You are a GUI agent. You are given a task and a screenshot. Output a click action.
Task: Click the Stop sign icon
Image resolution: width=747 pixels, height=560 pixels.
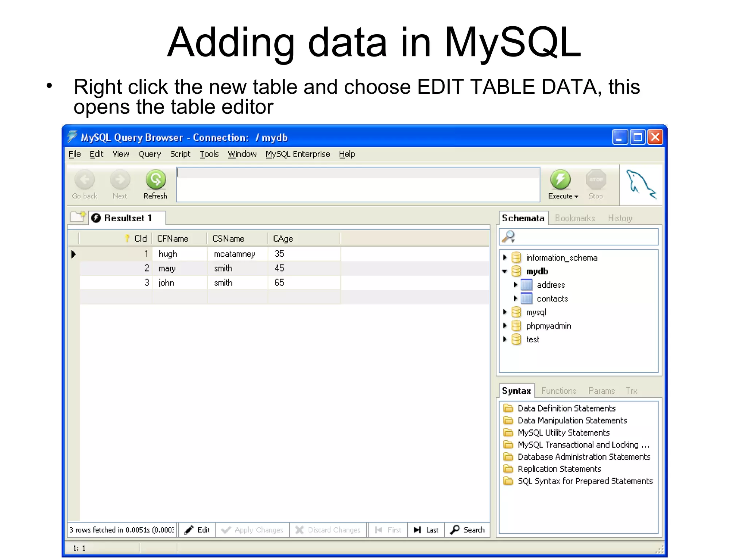click(596, 179)
